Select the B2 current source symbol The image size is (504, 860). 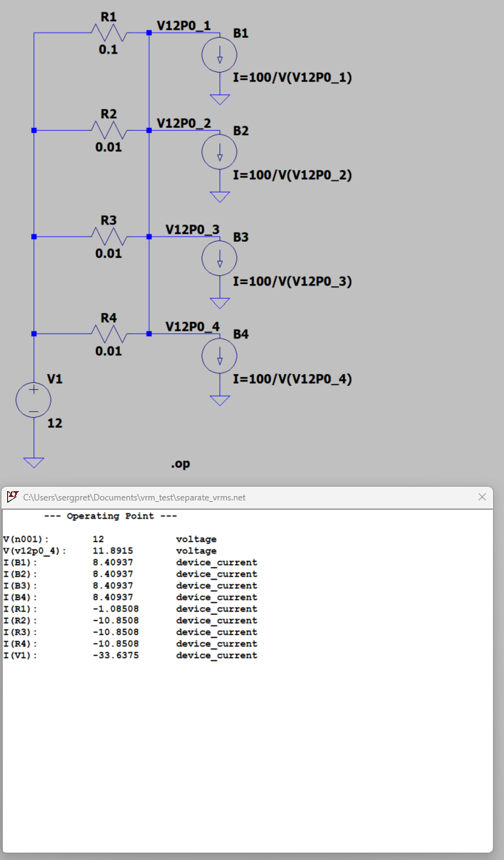[219, 152]
